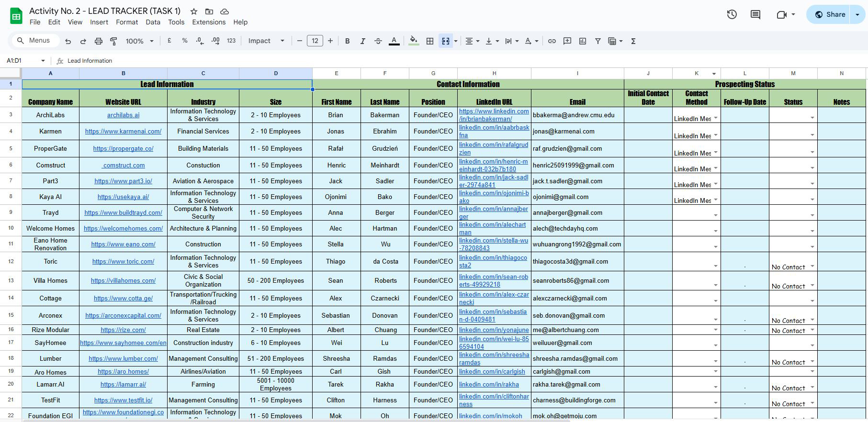Screen dimensions: 868x422
Task: Open the archilabs.ai website link
Action: (123, 115)
